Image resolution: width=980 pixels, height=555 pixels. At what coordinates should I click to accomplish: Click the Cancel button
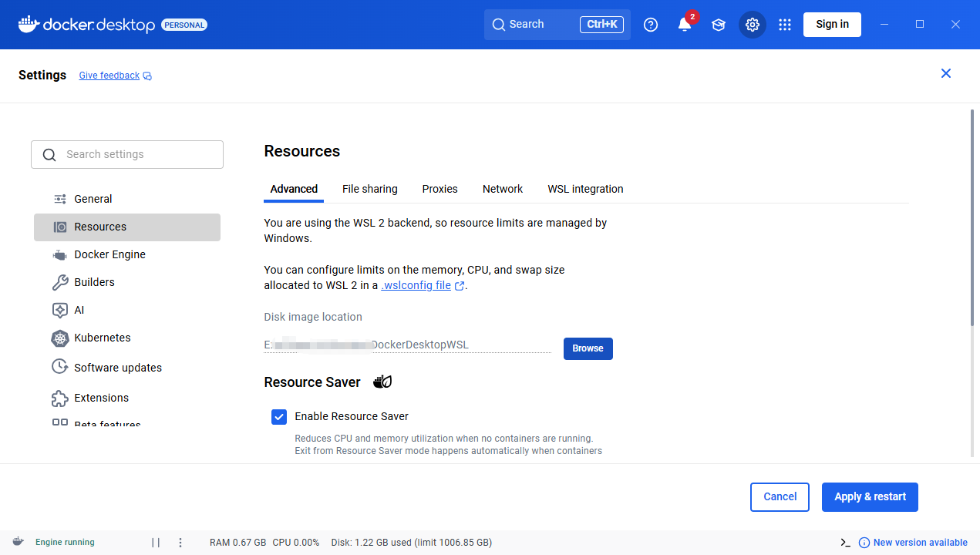point(780,497)
